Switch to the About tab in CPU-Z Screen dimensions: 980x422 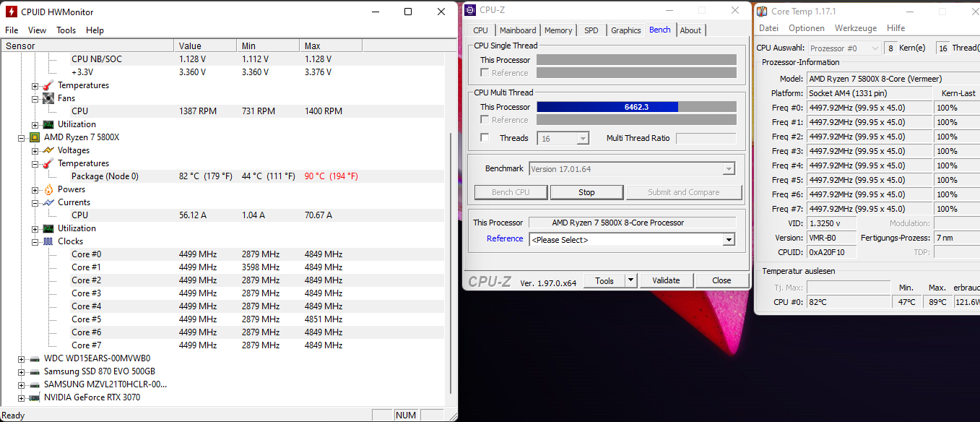690,30
